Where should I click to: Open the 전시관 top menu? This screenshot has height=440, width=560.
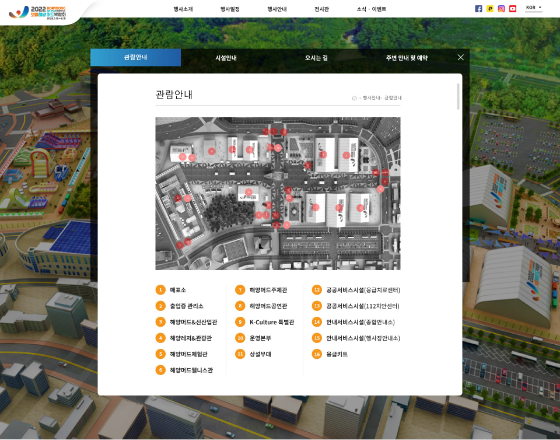[321, 9]
